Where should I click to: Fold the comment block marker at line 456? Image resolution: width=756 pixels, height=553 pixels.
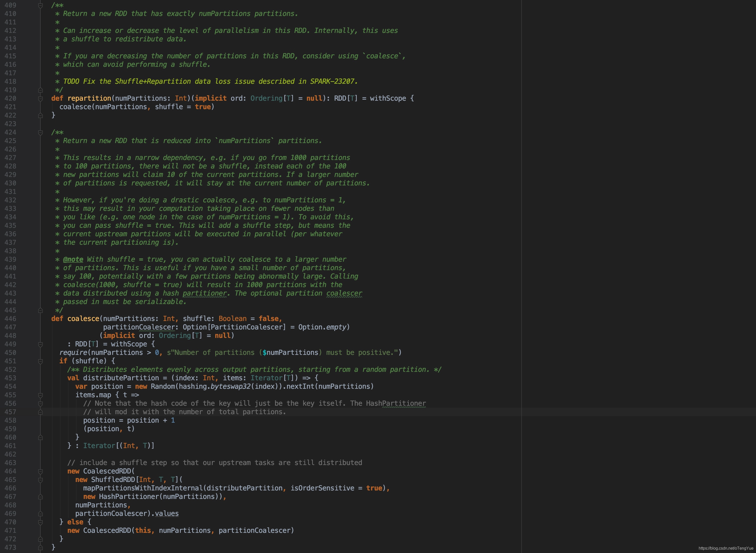click(x=40, y=404)
